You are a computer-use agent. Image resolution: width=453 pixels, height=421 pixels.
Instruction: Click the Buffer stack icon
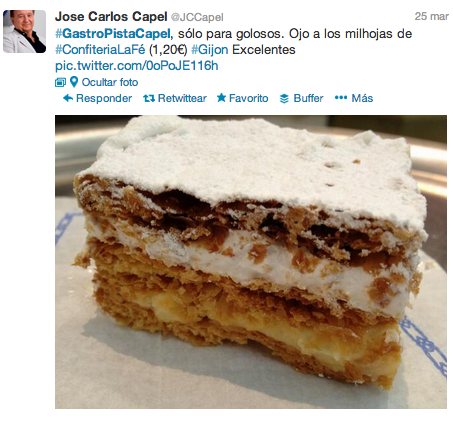[x=284, y=98]
